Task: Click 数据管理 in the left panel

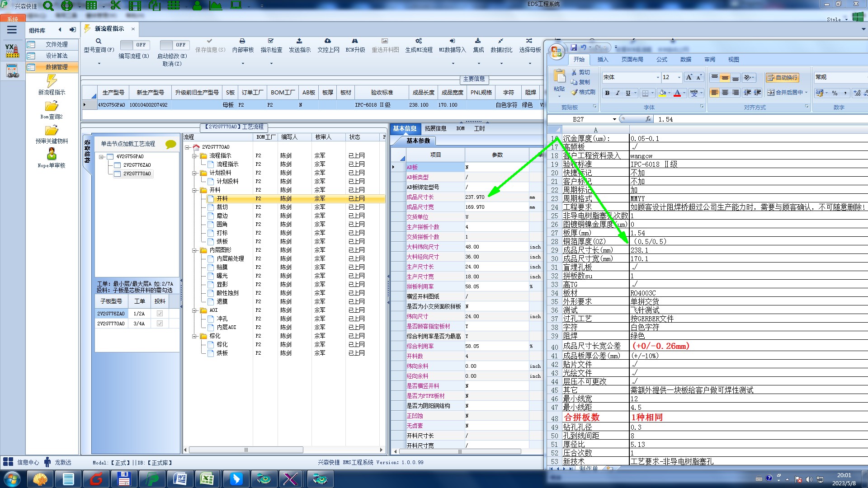Action: (57, 67)
